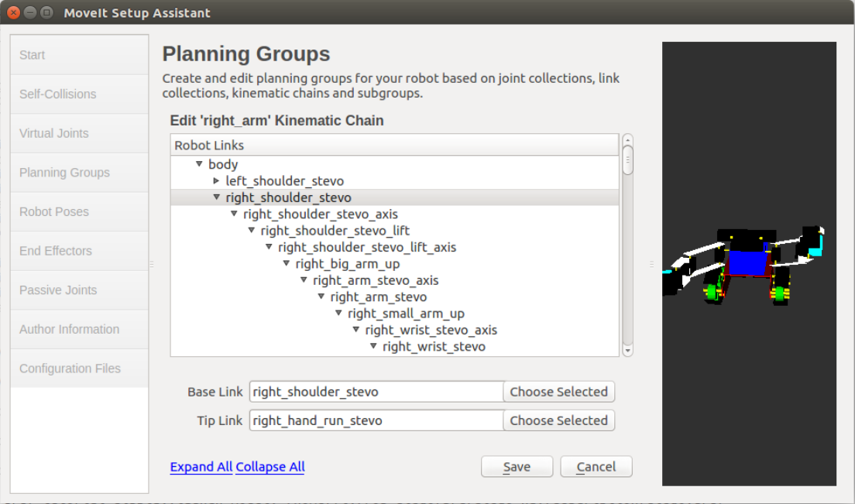Cancel editing the kinematic chain
The height and width of the screenshot is (504, 855).
tap(596, 467)
